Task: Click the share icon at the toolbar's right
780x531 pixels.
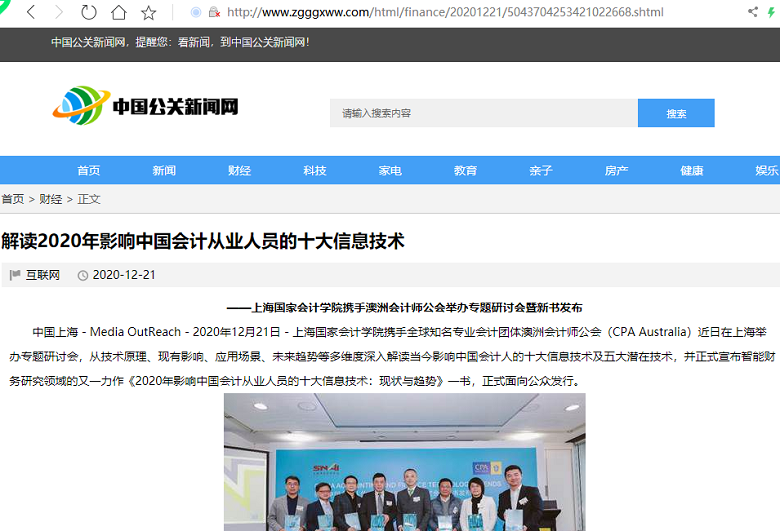Action: click(x=752, y=13)
